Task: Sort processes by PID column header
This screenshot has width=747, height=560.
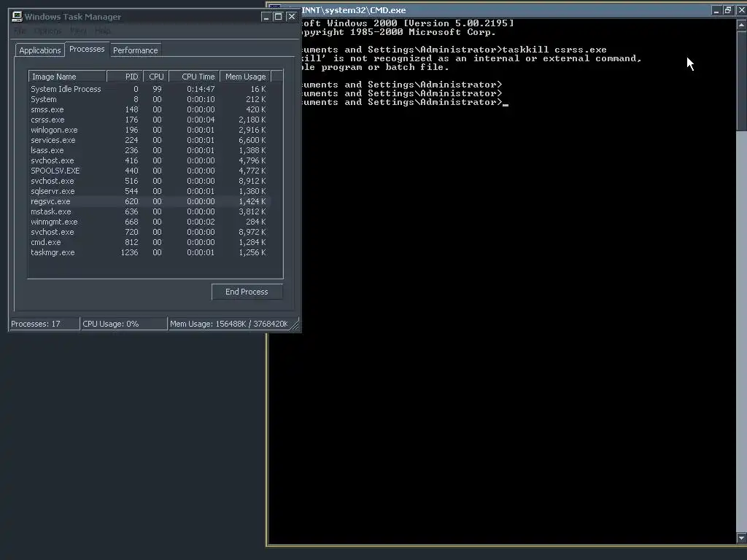Action: tap(125, 77)
